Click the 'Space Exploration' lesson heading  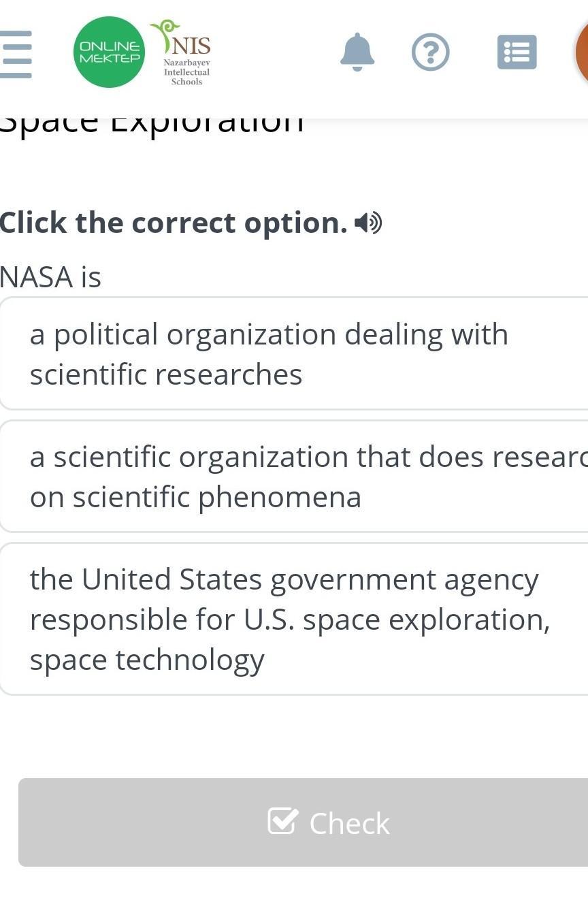pyautogui.click(x=151, y=124)
